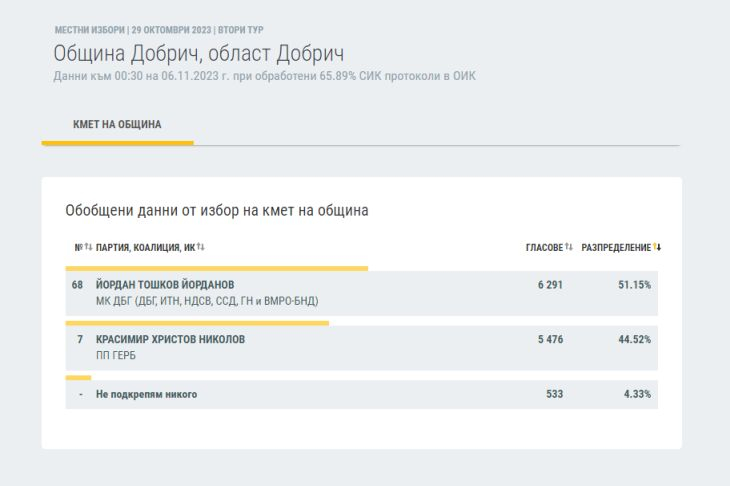The height and width of the screenshot is (486, 730).
Task: Open the КМЕТ НА ОБЩИНА tab
Action: tap(117, 125)
